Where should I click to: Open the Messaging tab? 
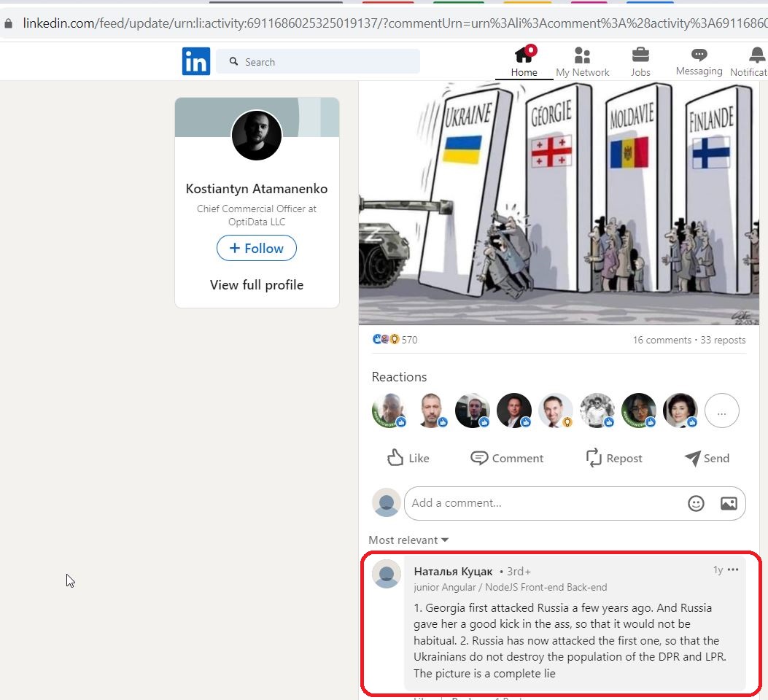(699, 62)
